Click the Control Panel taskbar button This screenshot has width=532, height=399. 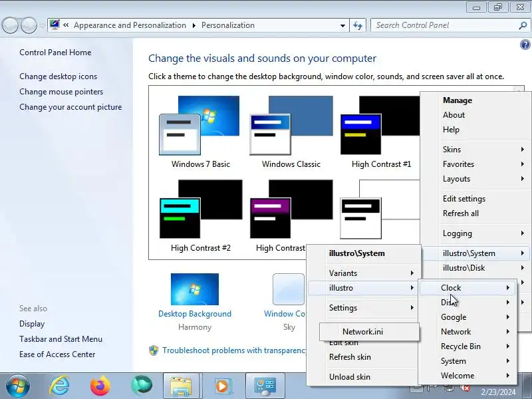(x=265, y=386)
